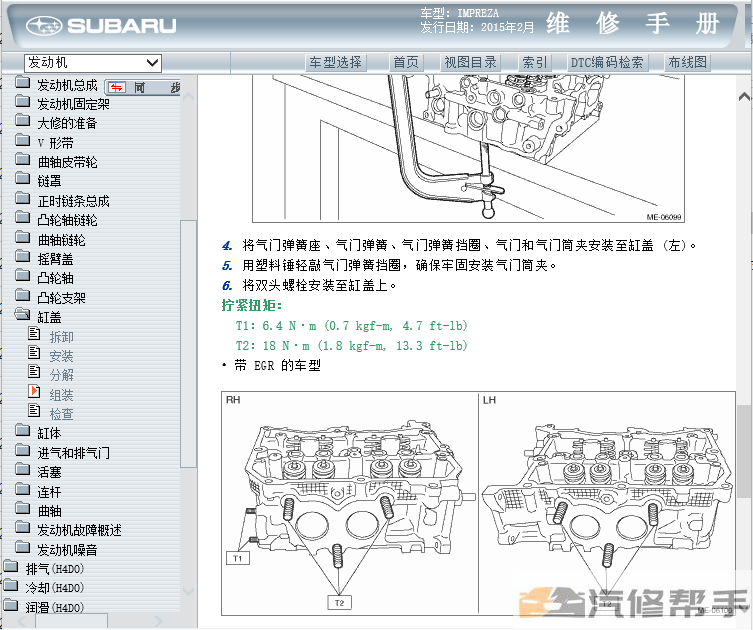Viewport: 753px width, 630px height.
Task: Open folder icon for 链罩
Action: point(22,178)
